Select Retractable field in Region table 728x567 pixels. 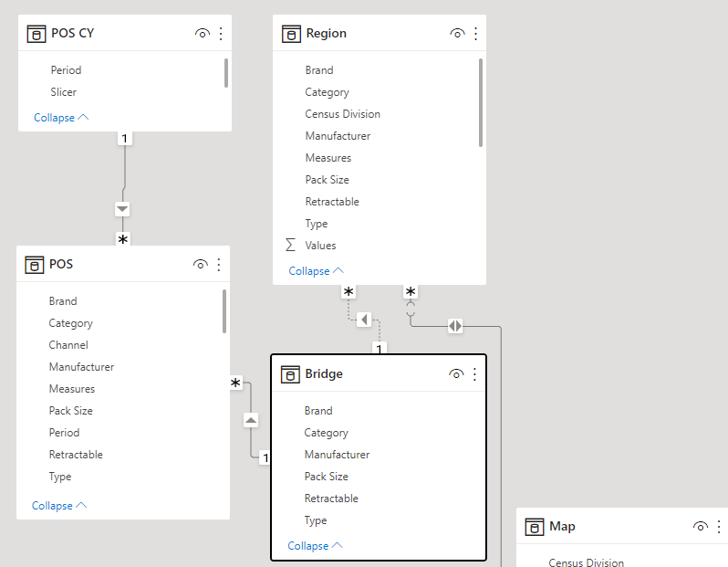click(x=332, y=202)
